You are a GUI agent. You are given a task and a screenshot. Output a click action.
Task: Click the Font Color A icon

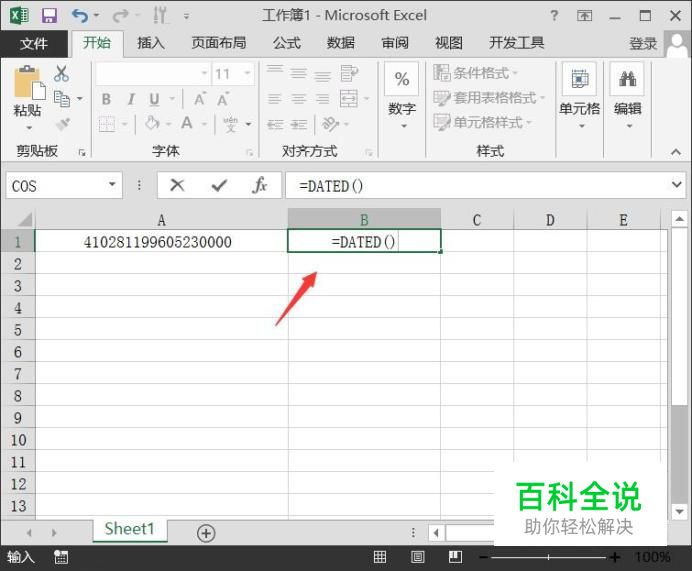187,123
